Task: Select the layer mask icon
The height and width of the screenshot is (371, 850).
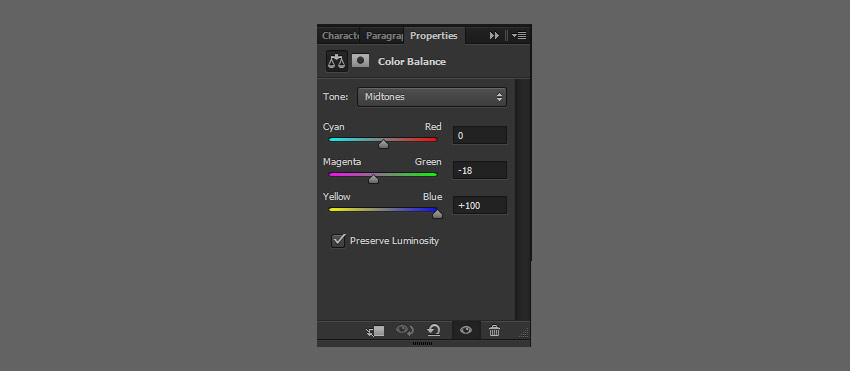Action: (360, 61)
